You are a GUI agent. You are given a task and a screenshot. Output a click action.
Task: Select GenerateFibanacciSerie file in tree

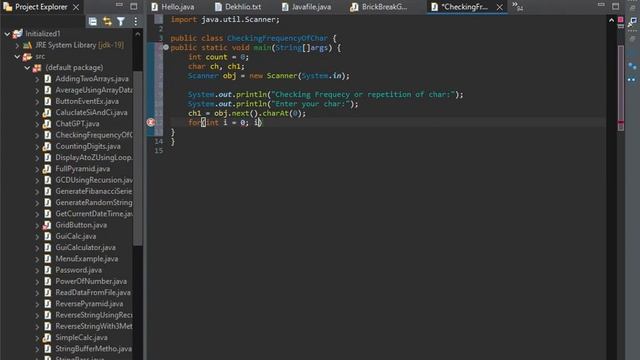click(94, 191)
